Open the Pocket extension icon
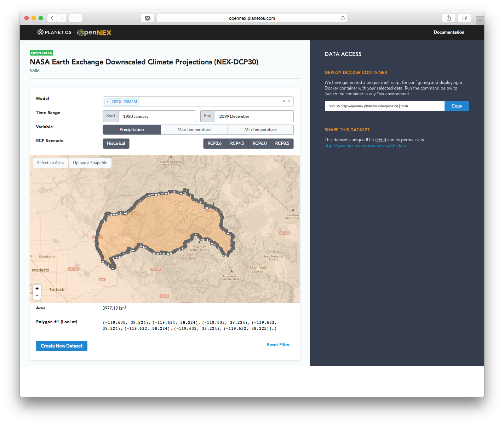The height and width of the screenshot is (425, 504). click(x=148, y=18)
